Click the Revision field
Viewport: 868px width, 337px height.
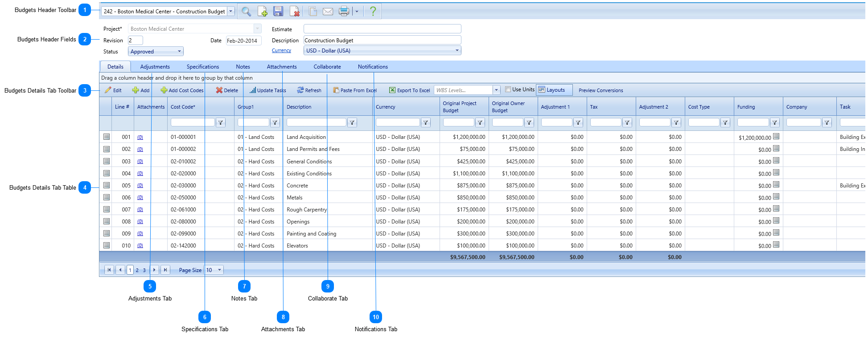point(136,40)
